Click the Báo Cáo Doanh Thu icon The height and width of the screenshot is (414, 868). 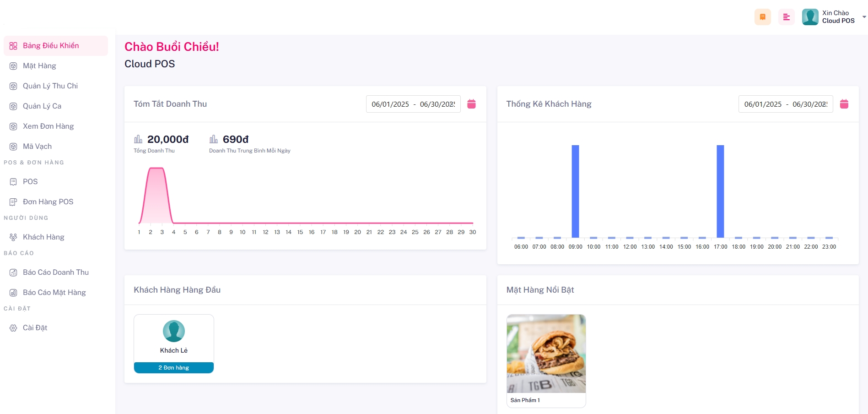13,272
